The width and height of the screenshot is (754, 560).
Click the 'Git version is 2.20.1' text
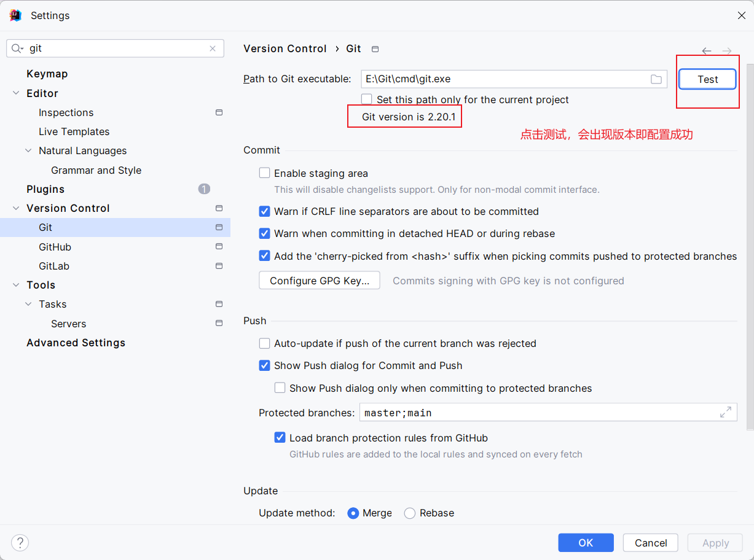pos(409,117)
